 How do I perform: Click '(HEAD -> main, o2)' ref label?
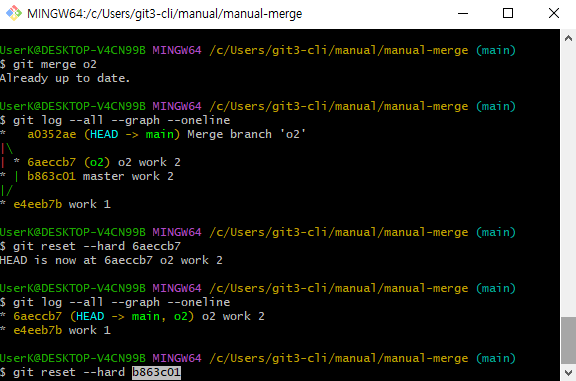(132, 316)
